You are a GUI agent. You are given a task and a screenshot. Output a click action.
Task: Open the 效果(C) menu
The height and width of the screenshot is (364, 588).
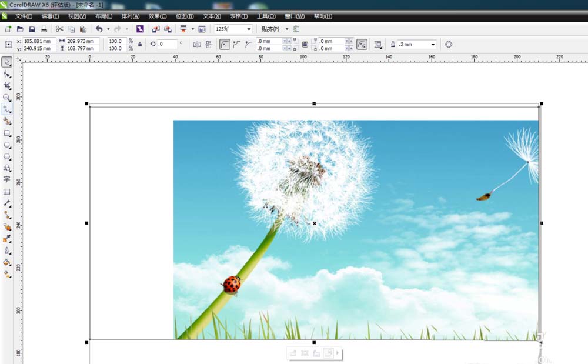(158, 16)
